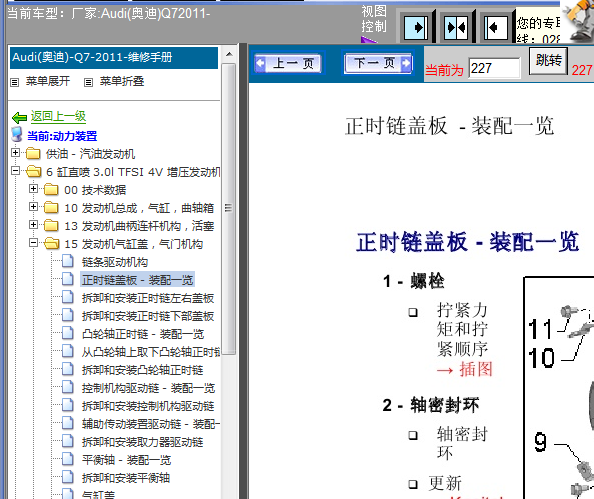The width and height of the screenshot is (594, 499).
Task: Expand the 供油 - 汽油发动机 tree node
Action: [15, 153]
